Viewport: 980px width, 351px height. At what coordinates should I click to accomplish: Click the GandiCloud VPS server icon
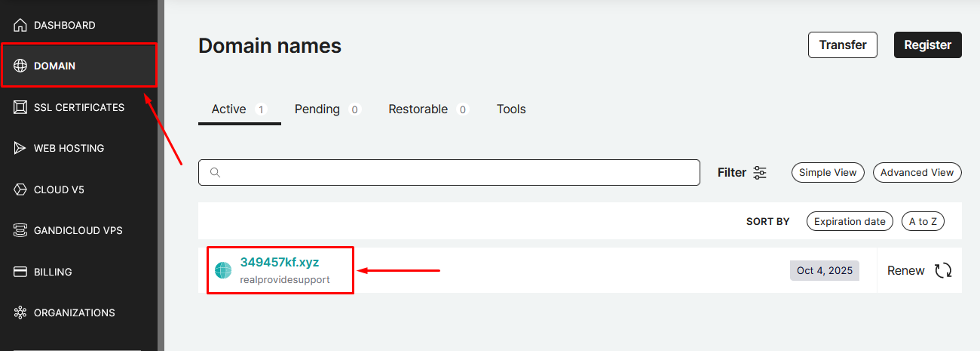pos(20,230)
